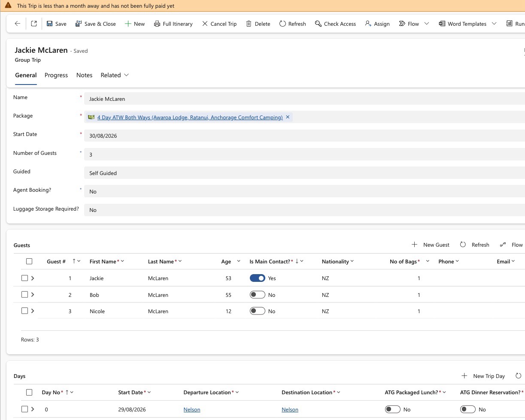The width and height of the screenshot is (525, 420).
Task: Toggle Is Main Contact for Nicole
Action: pos(258,311)
